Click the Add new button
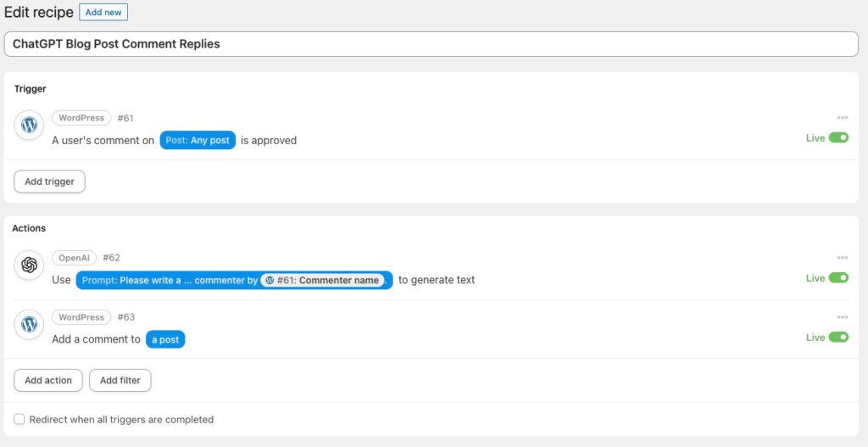 103,13
